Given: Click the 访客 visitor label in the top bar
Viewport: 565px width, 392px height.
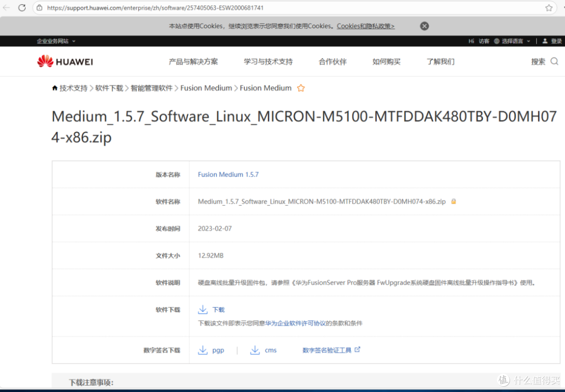Looking at the screenshot, I should coord(484,41).
